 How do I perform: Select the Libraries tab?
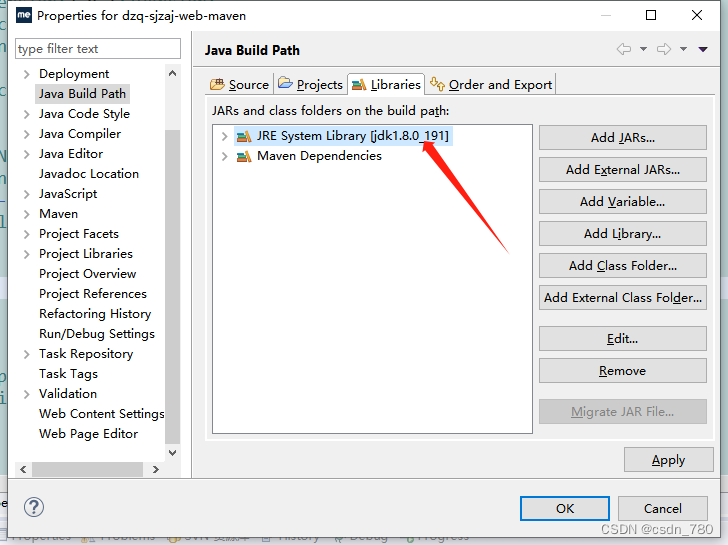click(386, 84)
